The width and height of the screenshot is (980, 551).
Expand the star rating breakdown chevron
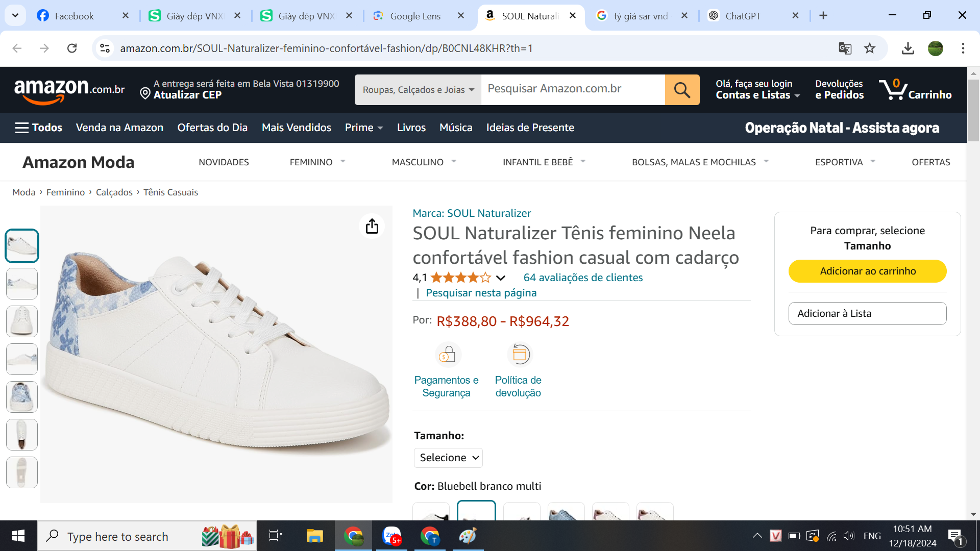(x=501, y=278)
